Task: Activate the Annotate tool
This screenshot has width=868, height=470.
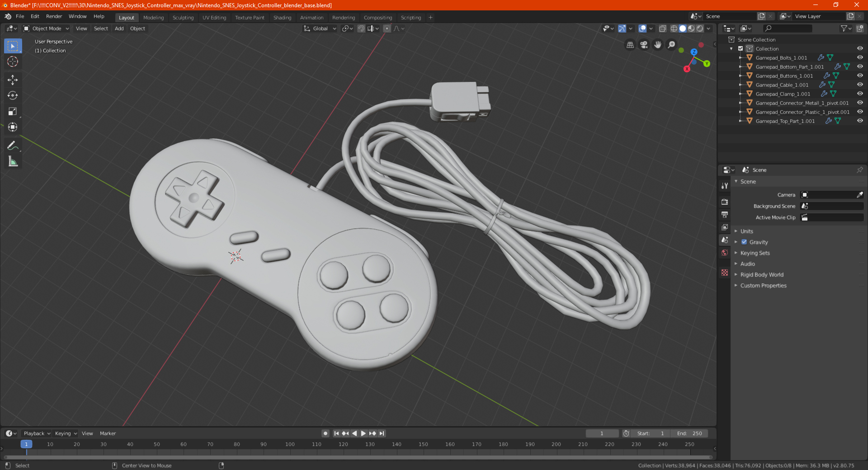Action: click(x=13, y=146)
